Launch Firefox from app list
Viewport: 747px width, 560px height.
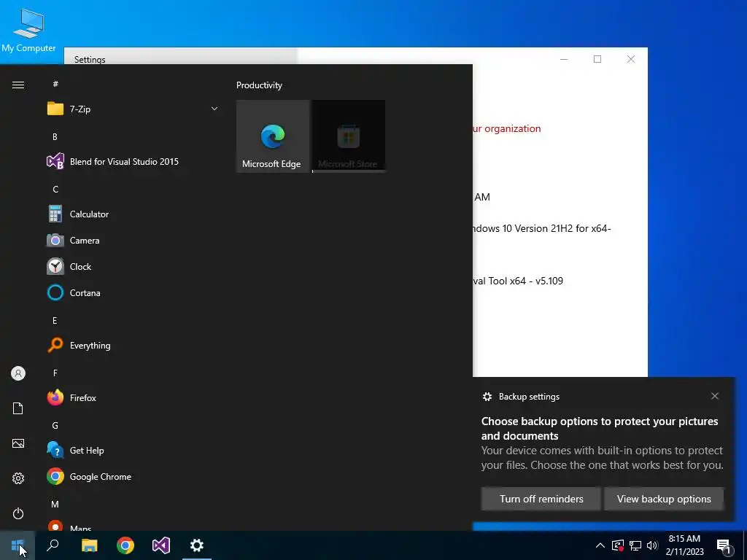[133, 397]
